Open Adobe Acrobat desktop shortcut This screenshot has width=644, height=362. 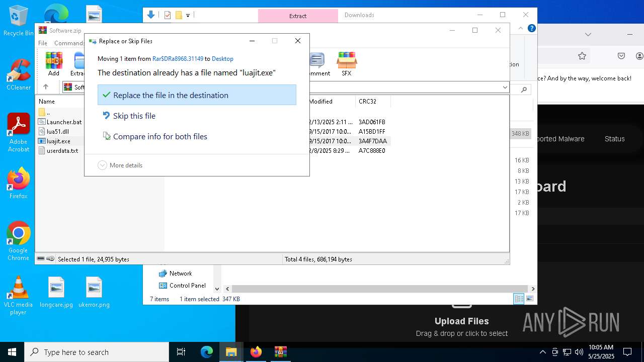(x=18, y=133)
